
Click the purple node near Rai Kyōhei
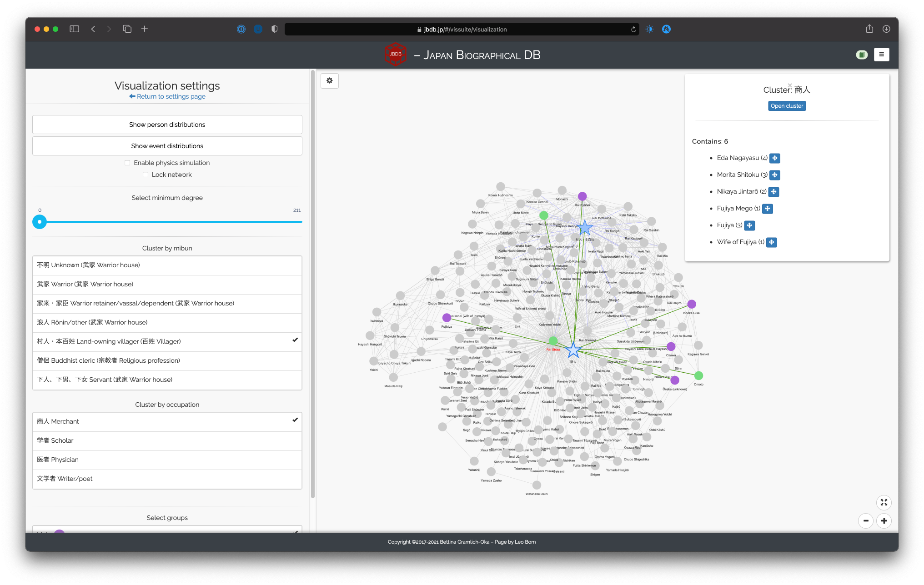pos(582,196)
